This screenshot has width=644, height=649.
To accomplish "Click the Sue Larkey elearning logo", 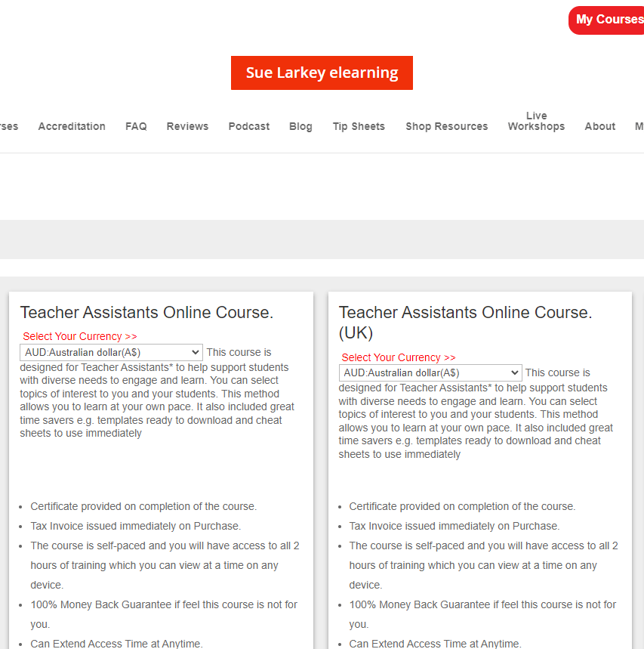I will 322,73.
